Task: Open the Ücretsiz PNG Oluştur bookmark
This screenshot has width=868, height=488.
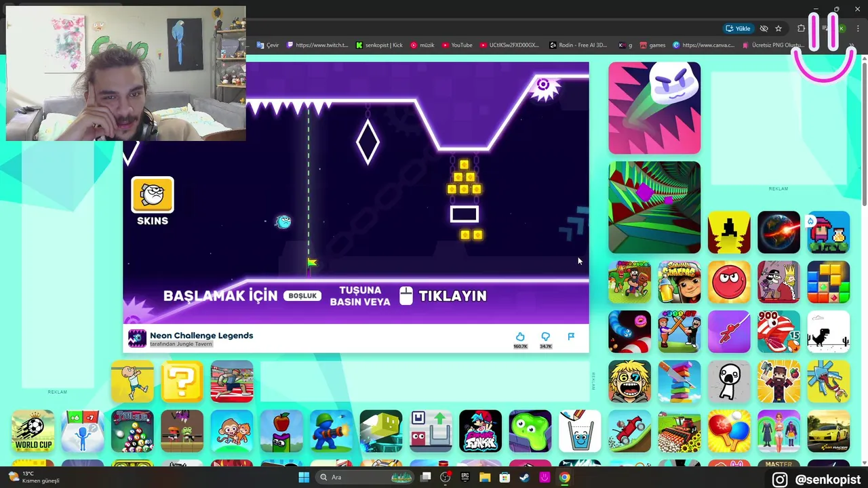Action: point(773,45)
